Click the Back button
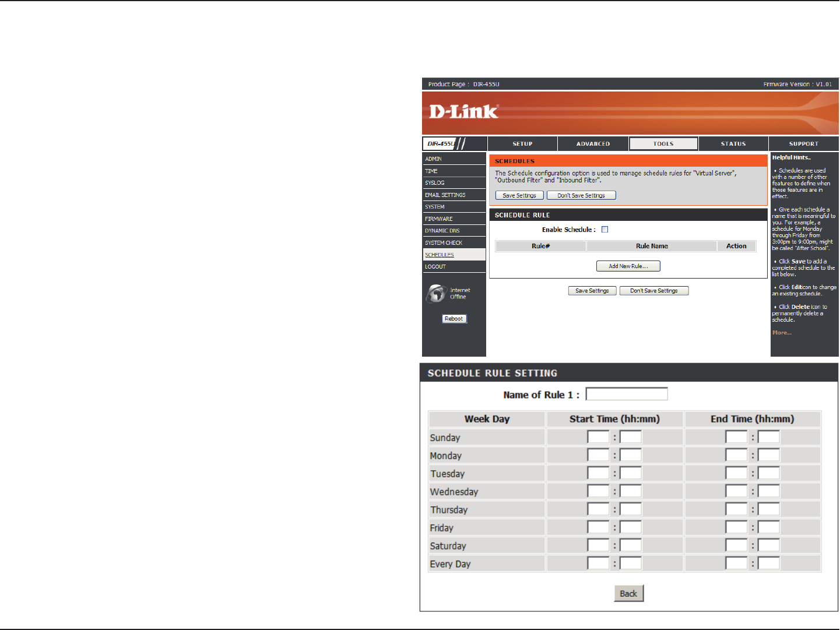 (628, 593)
